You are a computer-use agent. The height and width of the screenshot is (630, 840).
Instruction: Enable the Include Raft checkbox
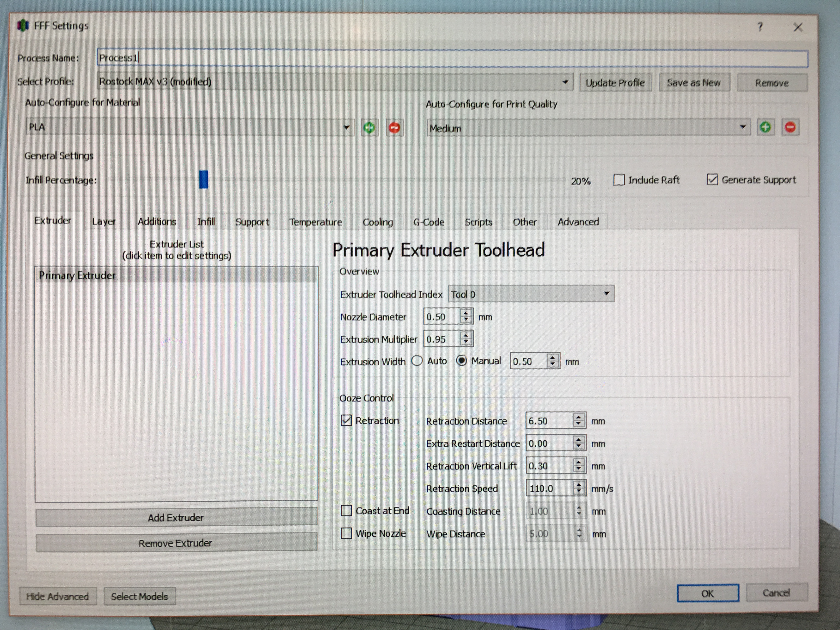coord(619,180)
